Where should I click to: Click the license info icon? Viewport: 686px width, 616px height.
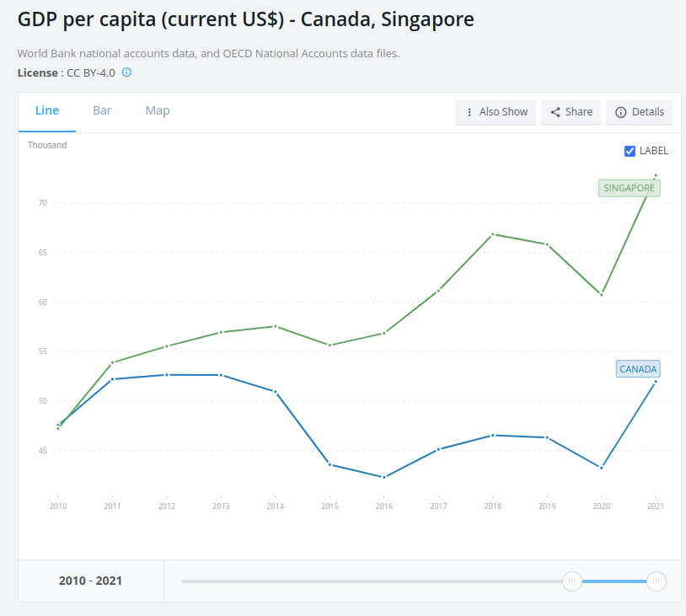coord(126,72)
